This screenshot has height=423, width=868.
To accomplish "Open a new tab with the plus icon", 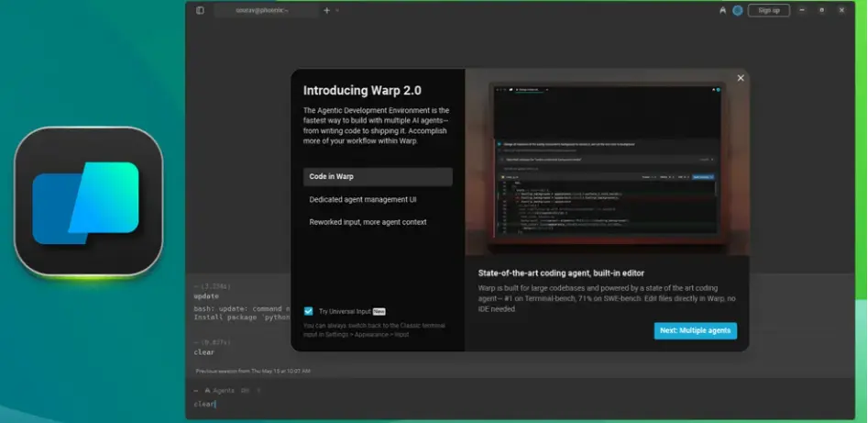I will (x=326, y=10).
